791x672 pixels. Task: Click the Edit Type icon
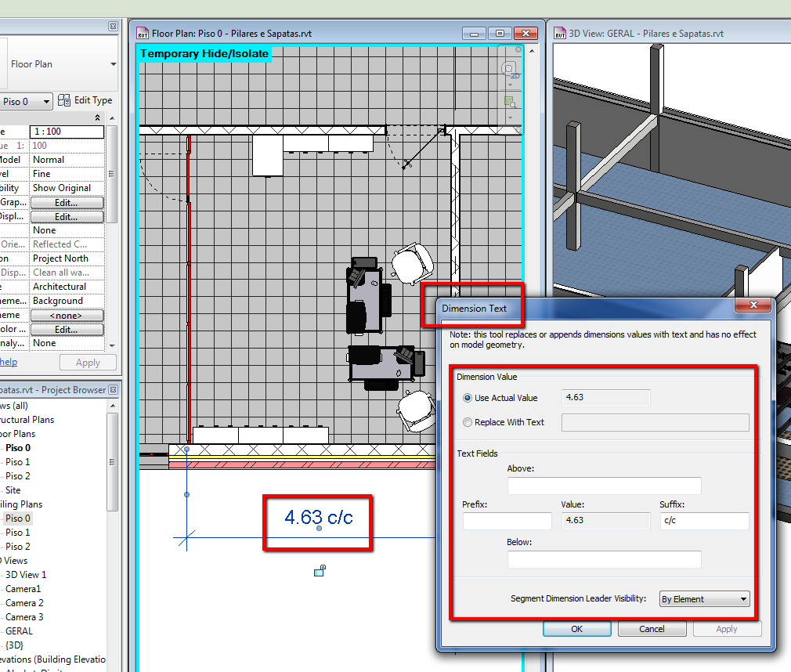click(64, 100)
